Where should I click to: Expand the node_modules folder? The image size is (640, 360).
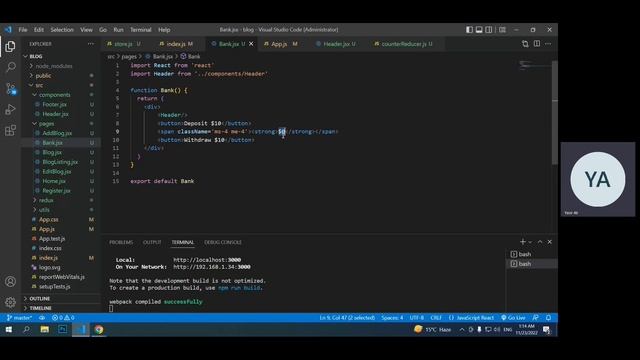click(x=54, y=66)
